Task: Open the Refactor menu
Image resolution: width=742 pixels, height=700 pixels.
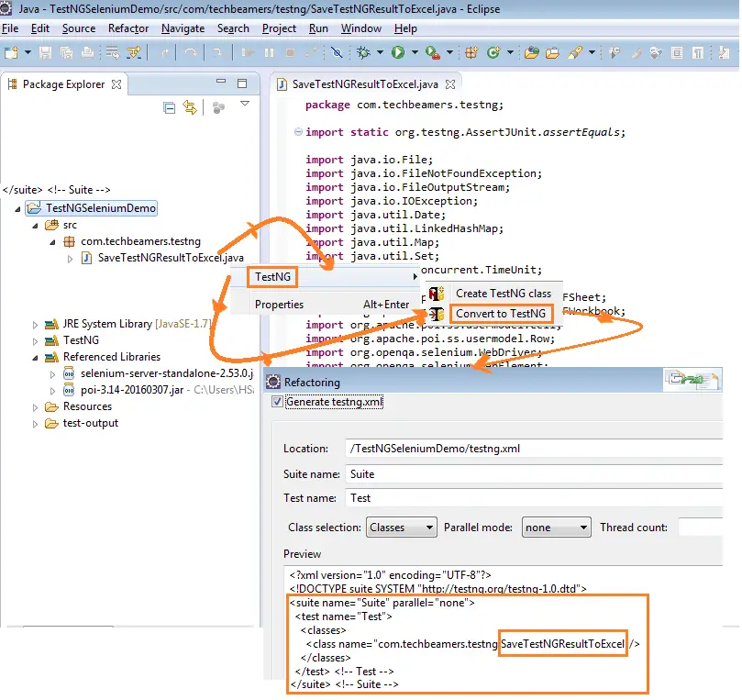Action: tap(127, 28)
